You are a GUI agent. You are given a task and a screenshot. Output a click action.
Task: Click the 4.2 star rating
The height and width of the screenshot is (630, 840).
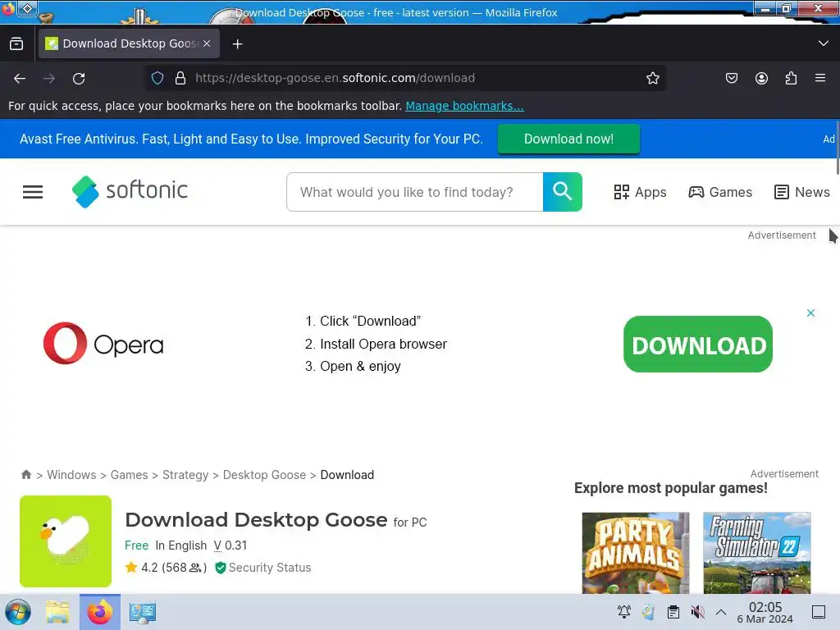[166, 568]
